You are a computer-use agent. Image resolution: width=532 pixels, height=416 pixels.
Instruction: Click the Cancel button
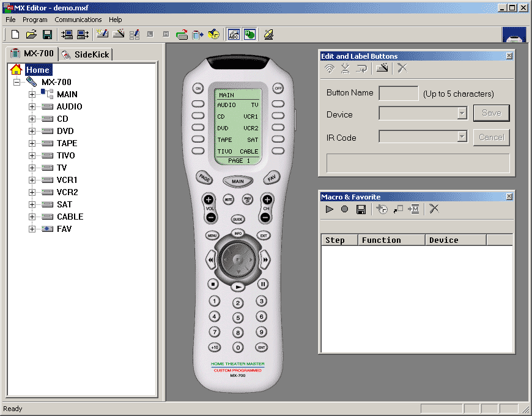click(x=491, y=138)
